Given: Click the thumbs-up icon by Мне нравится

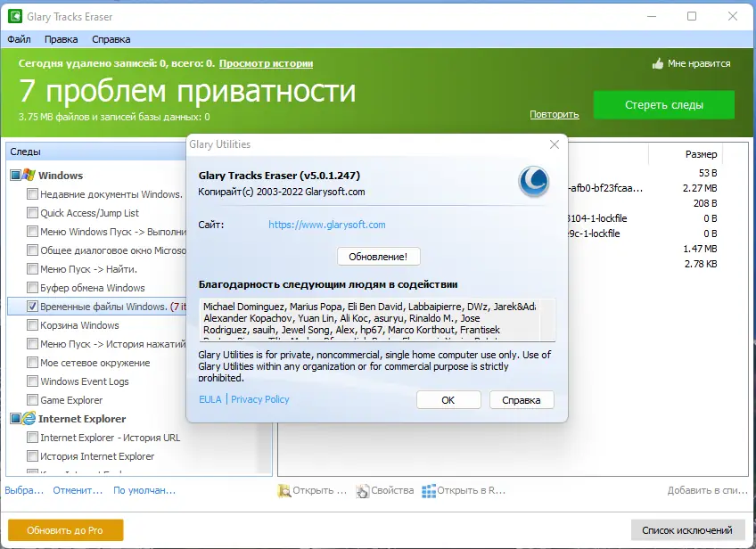Looking at the screenshot, I should 658,63.
